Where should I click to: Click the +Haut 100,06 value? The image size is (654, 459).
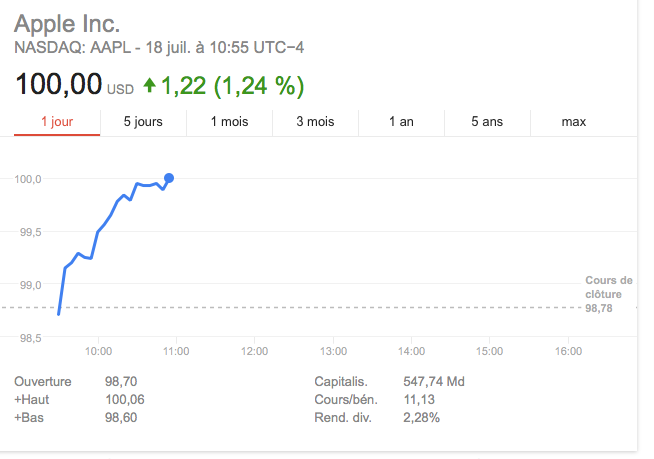pos(125,399)
